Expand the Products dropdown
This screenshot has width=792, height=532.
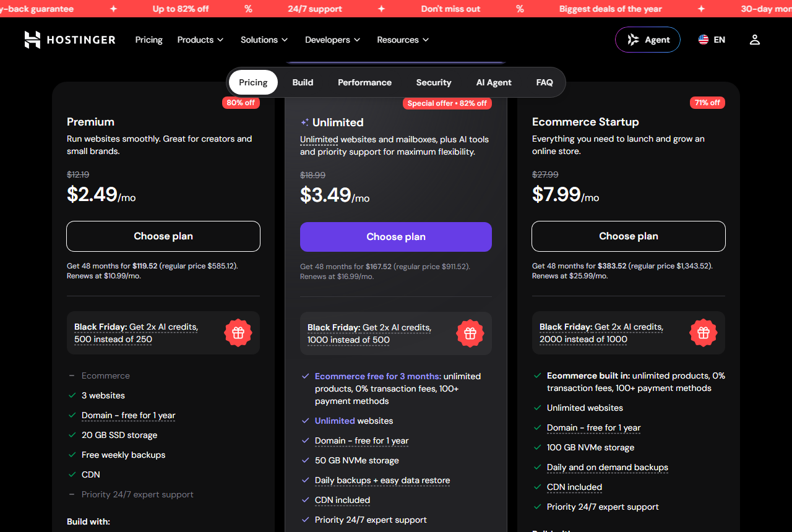pos(200,40)
